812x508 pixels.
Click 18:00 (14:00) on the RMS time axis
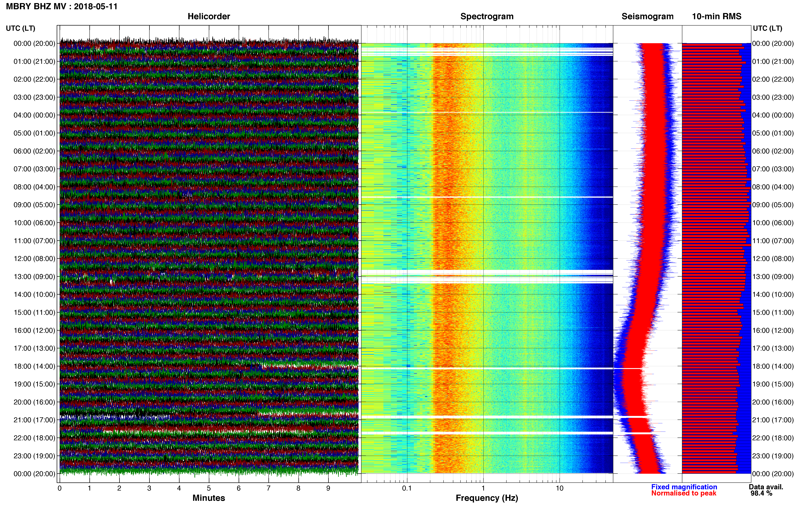(x=773, y=366)
